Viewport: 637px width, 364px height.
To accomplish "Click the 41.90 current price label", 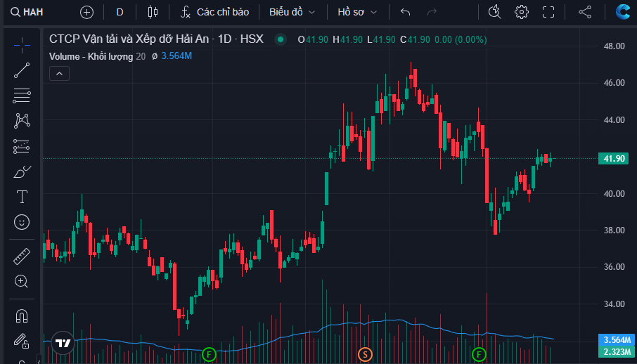I will [615, 159].
